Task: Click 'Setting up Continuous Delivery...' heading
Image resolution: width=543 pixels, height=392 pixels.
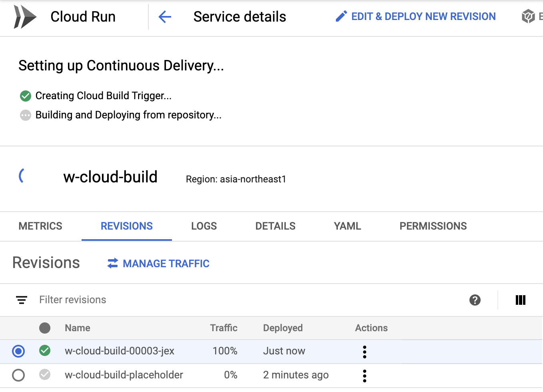Action: 121,66
